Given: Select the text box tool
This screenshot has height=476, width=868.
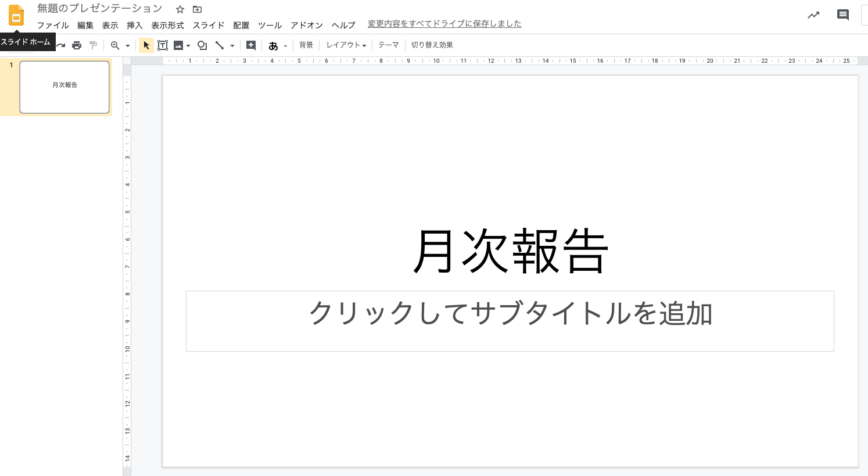Looking at the screenshot, I should tap(163, 45).
